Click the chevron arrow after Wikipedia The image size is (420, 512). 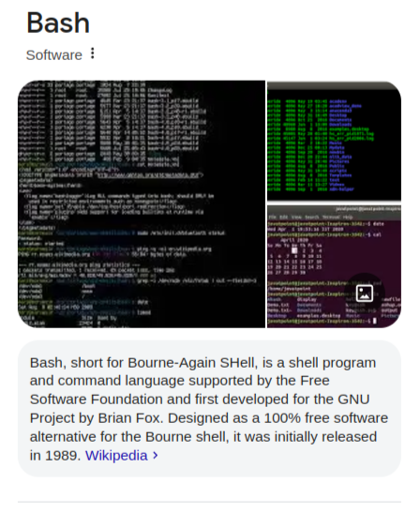(156, 455)
